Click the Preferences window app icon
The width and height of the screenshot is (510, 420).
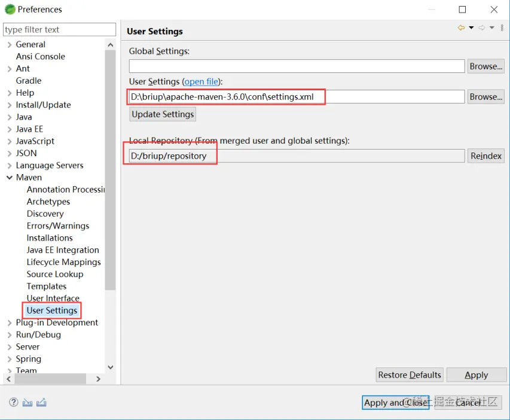(x=10, y=10)
